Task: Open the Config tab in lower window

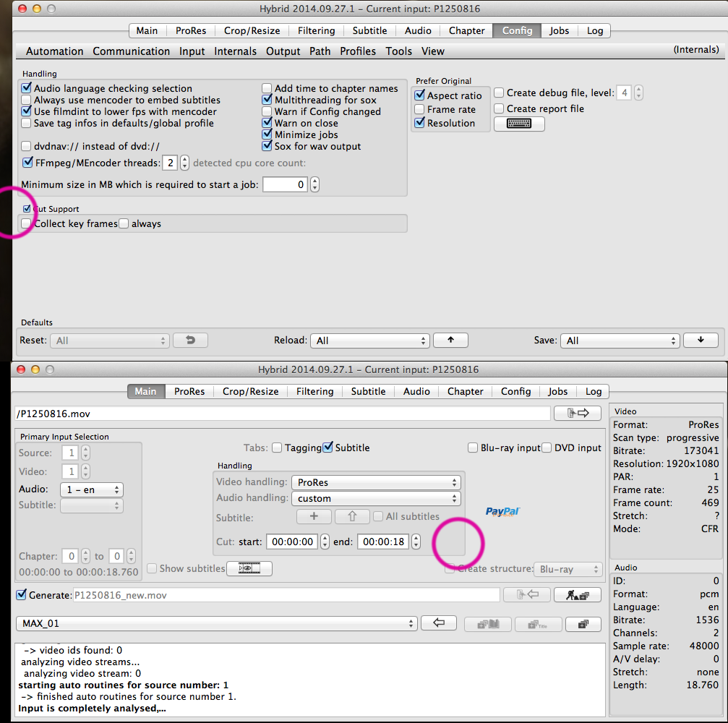Action: (515, 391)
